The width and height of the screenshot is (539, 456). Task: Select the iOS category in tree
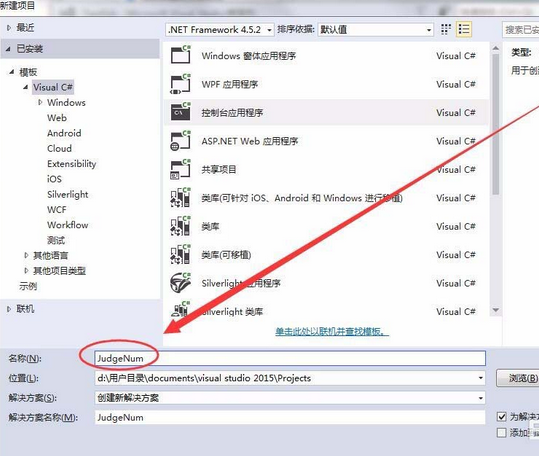54,179
